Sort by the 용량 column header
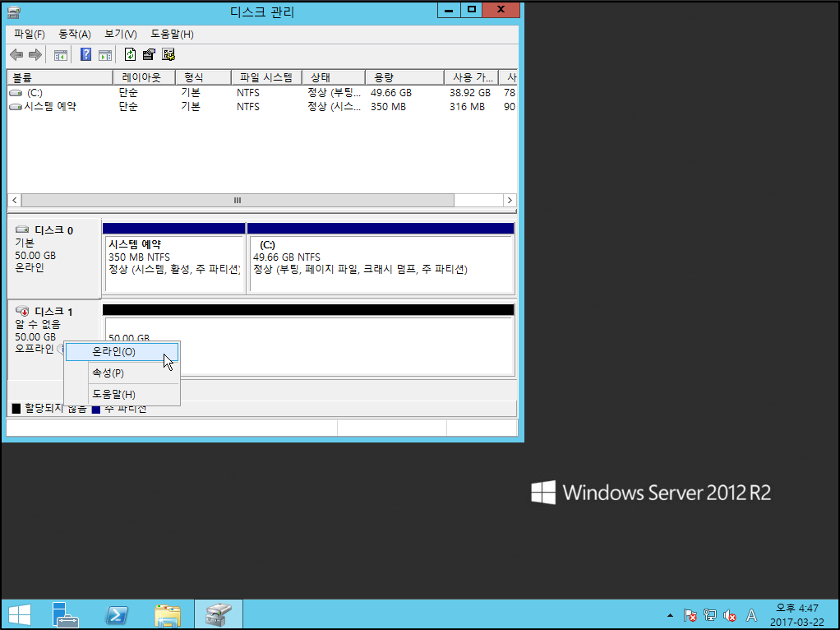The image size is (840, 630). [404, 78]
